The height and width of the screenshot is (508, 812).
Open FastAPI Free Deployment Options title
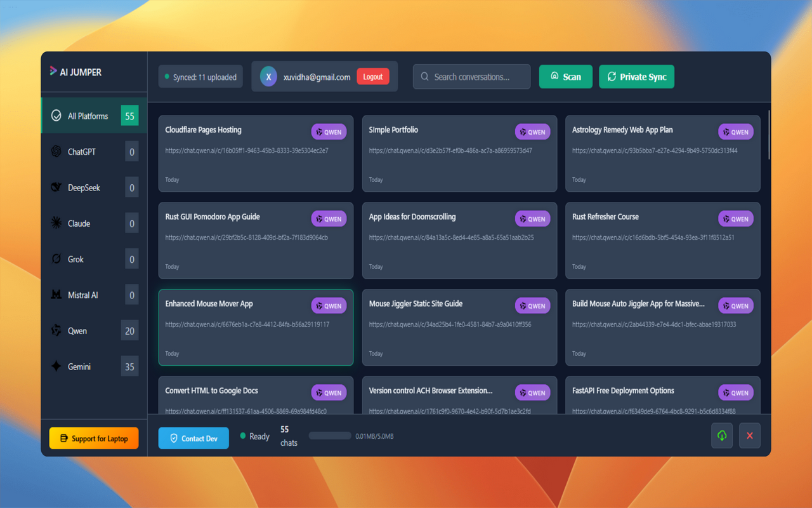(x=623, y=391)
